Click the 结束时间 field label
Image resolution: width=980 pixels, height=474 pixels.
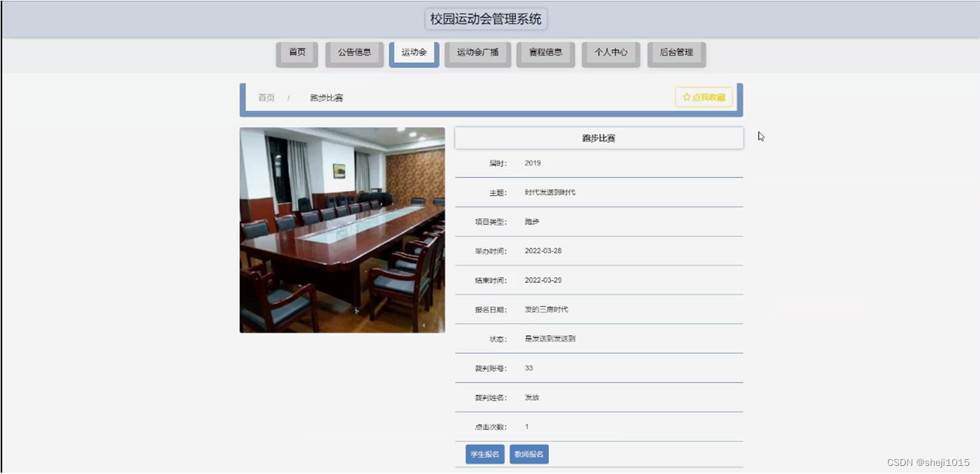click(491, 280)
